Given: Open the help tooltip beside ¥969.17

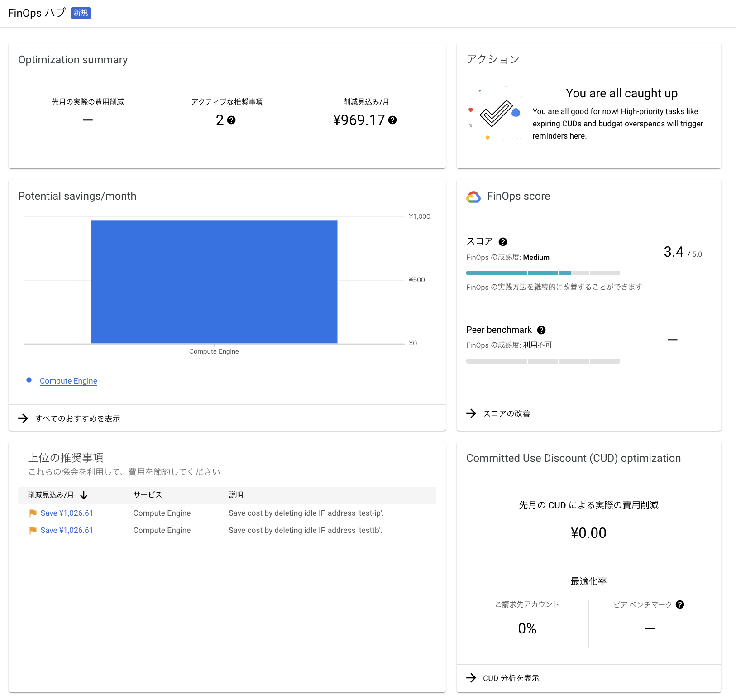Looking at the screenshot, I should coord(392,120).
